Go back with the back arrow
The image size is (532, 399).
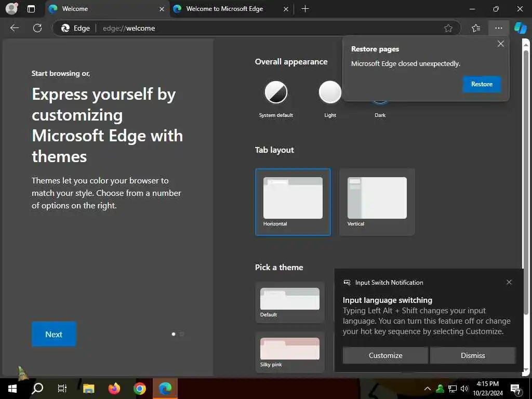point(14,28)
